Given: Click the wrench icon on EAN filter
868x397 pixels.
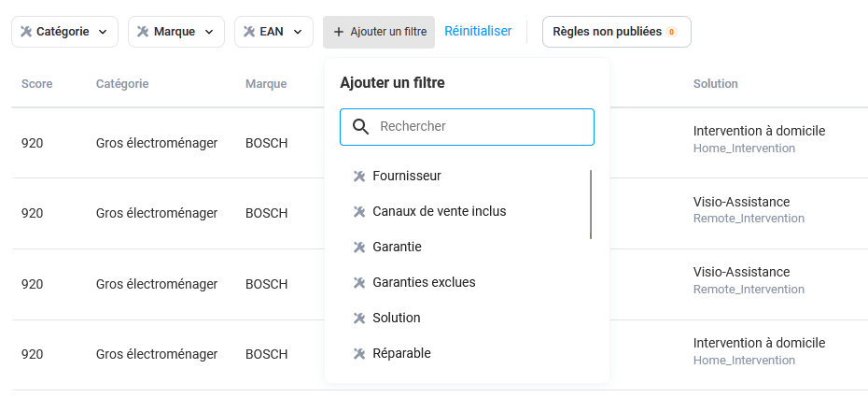Looking at the screenshot, I should [249, 32].
